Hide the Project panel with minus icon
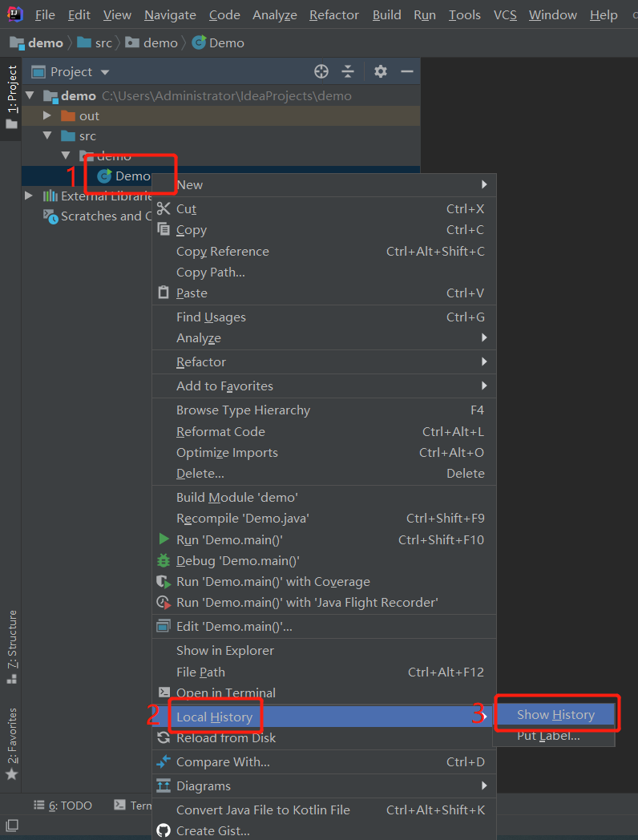This screenshot has width=638, height=840. point(407,71)
